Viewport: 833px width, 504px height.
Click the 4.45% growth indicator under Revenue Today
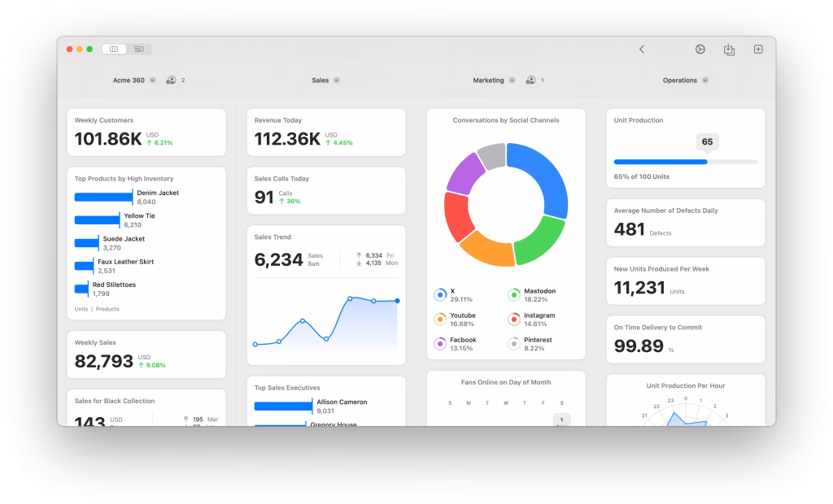click(x=339, y=143)
